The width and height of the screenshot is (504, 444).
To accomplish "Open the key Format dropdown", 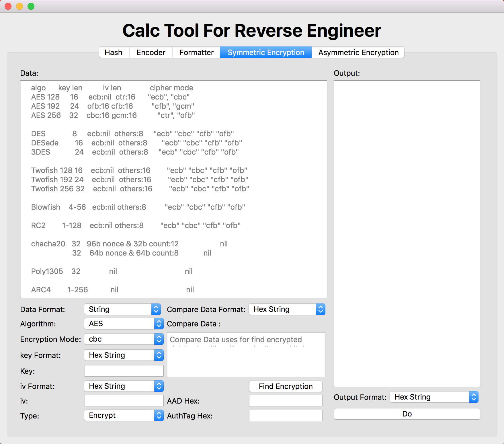I will pos(124,355).
